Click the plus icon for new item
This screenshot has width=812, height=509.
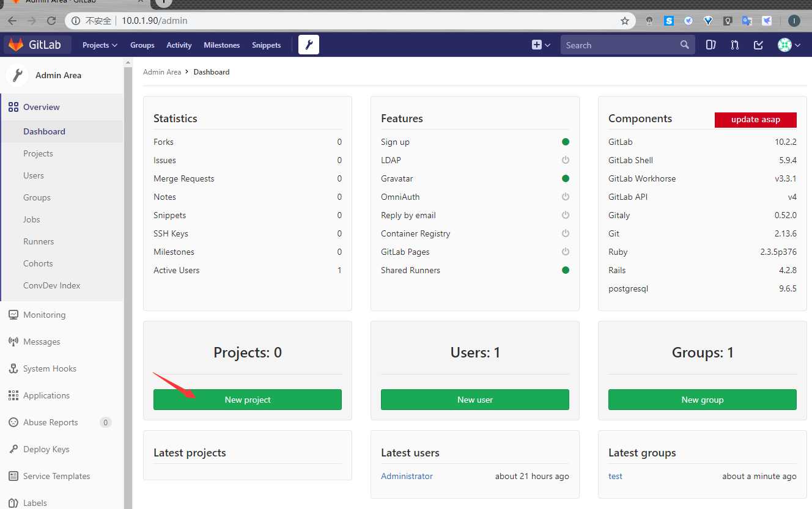click(x=537, y=45)
